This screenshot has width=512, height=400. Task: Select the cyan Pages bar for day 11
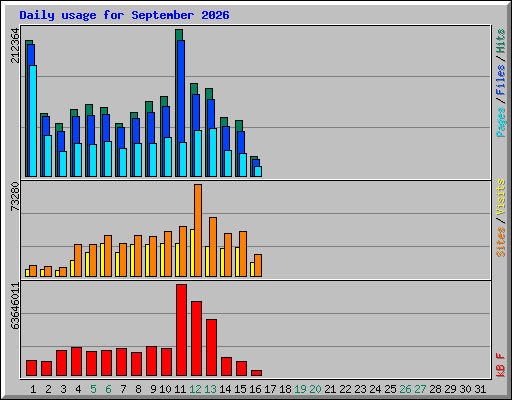[x=183, y=159]
